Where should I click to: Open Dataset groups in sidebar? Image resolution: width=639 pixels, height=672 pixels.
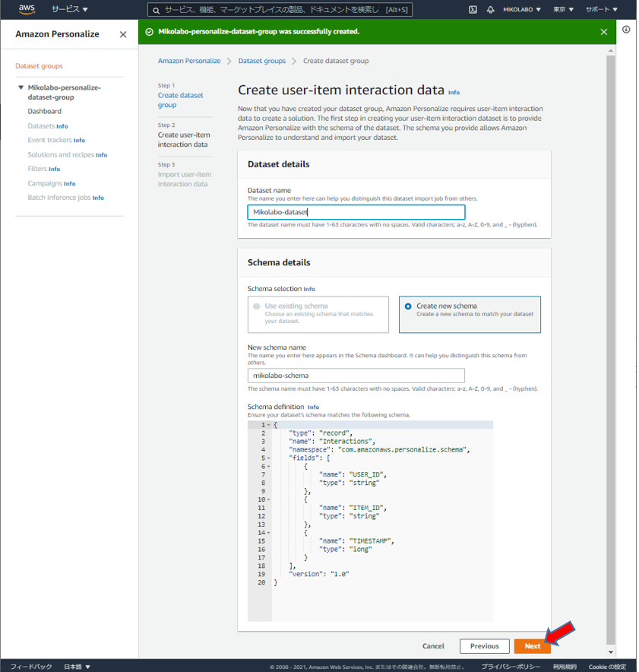coord(39,66)
